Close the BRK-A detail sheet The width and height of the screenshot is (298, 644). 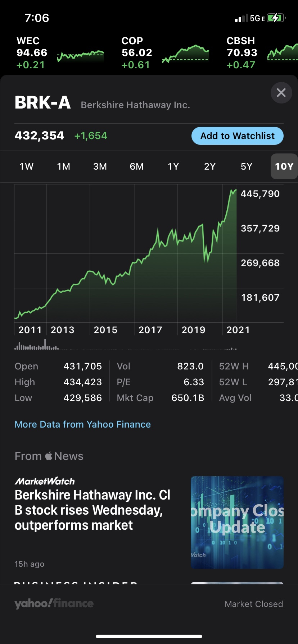(x=281, y=93)
